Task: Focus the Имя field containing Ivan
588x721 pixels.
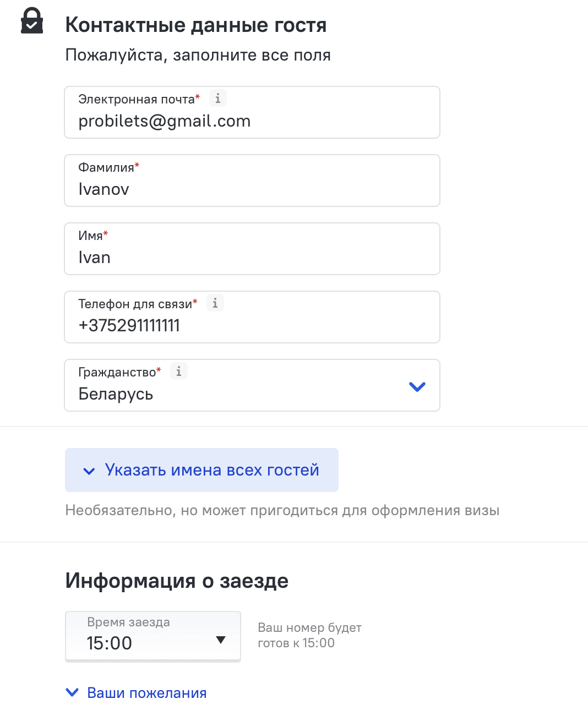Action: (x=252, y=258)
